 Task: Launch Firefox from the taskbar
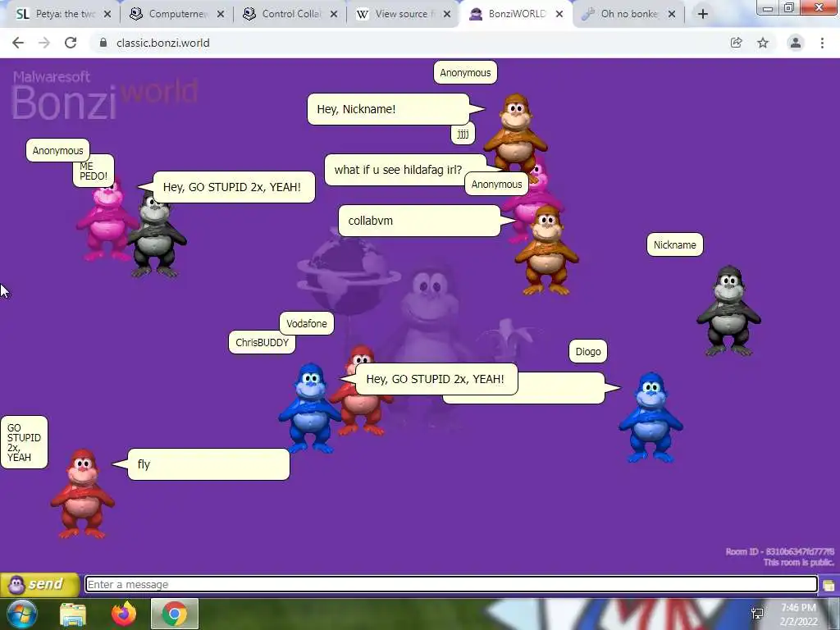tap(124, 614)
